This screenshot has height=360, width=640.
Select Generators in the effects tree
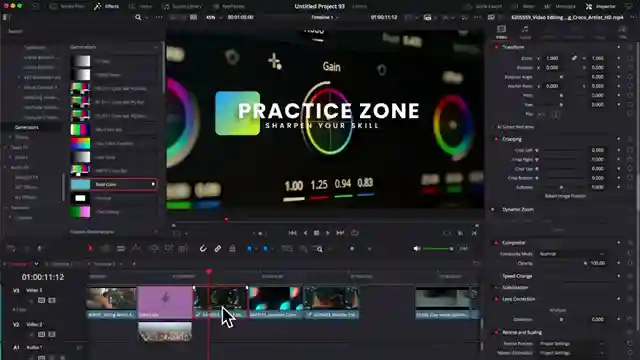(27, 127)
